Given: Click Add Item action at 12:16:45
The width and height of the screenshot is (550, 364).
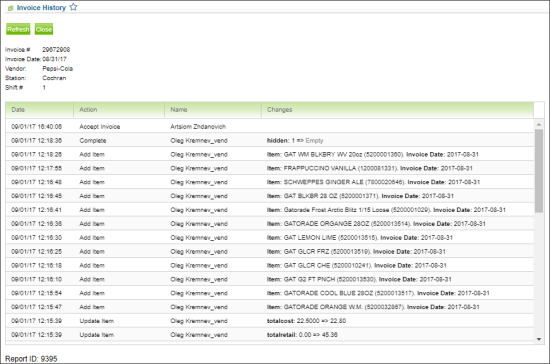Looking at the screenshot, I should click(92, 196).
